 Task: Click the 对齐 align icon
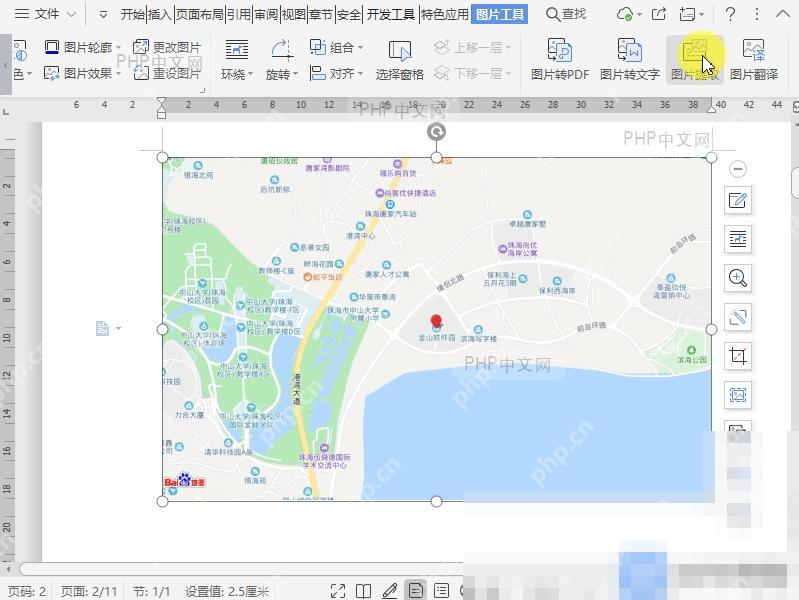point(317,73)
